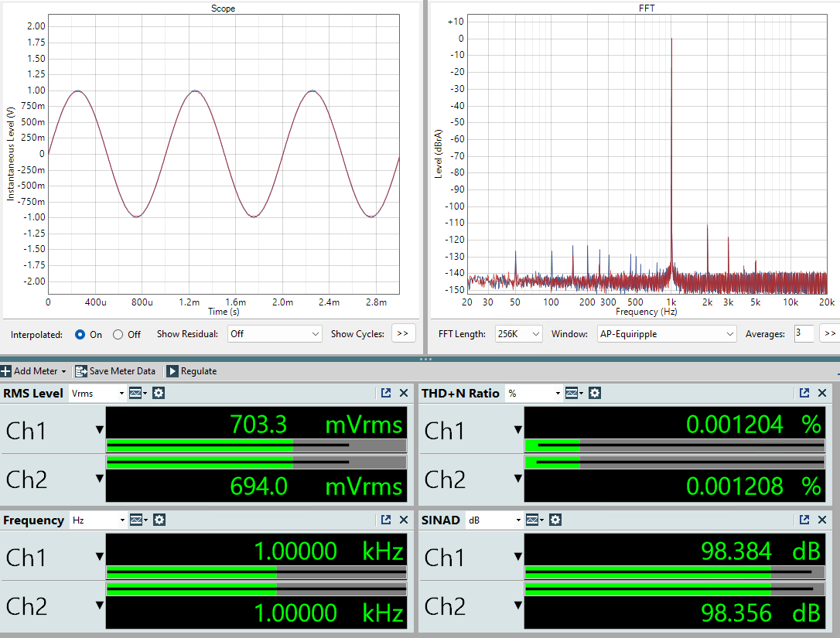Click the FFT graph title

point(647,8)
